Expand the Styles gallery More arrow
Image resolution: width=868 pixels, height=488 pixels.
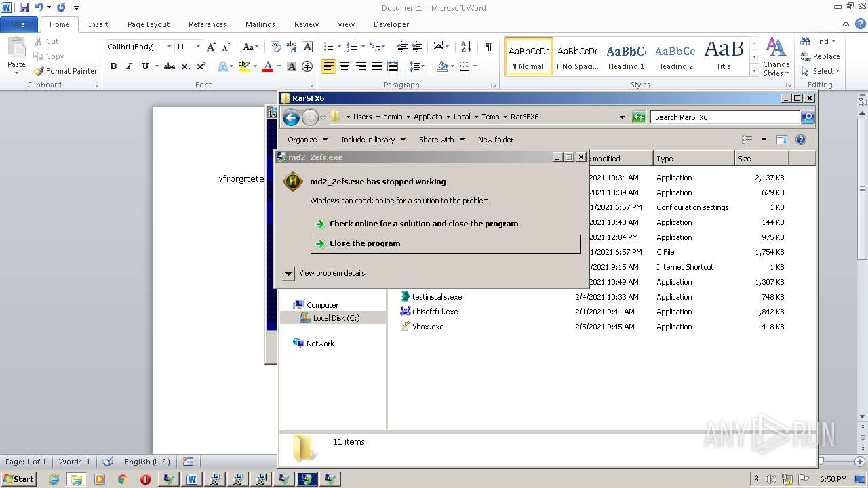point(754,70)
